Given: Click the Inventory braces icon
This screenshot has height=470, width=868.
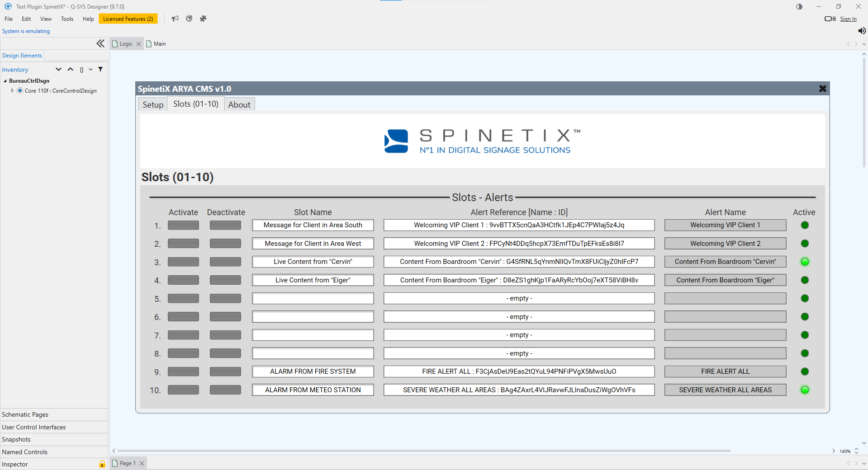Looking at the screenshot, I should pyautogui.click(x=81, y=70).
